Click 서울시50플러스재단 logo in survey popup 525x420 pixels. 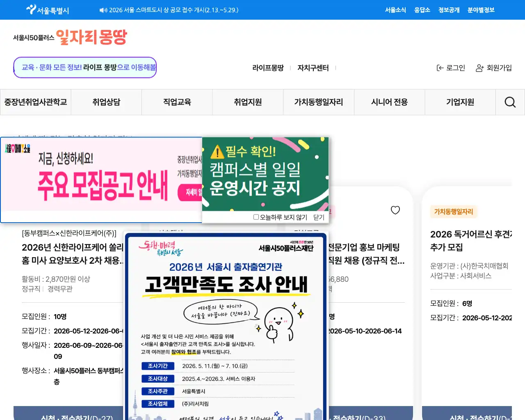point(286,246)
